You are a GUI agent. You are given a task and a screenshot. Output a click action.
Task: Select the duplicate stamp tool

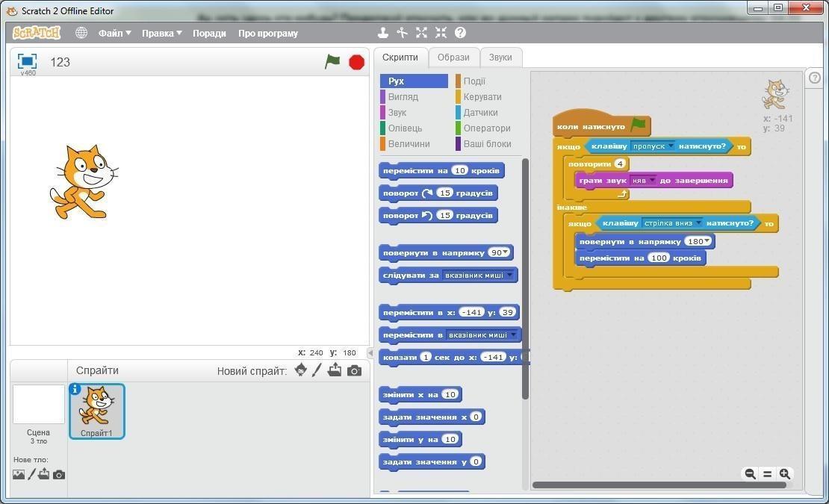tap(382, 33)
